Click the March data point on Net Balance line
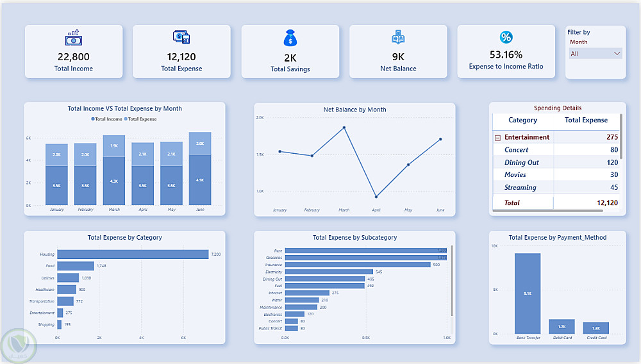Viewport: 641px width, 364px height. pyautogui.click(x=344, y=128)
